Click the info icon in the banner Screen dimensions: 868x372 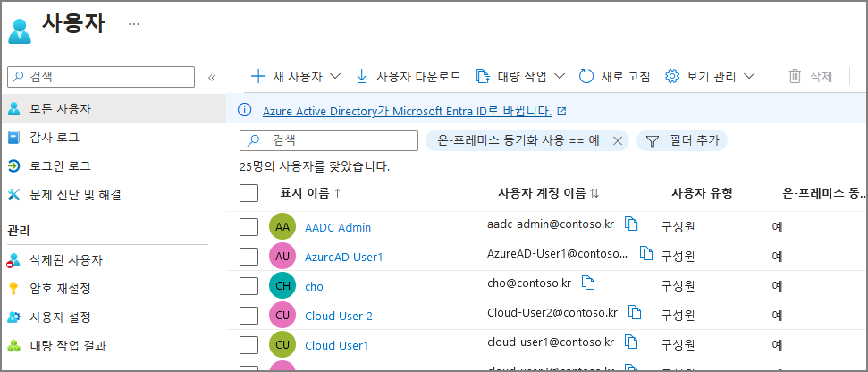(x=245, y=110)
